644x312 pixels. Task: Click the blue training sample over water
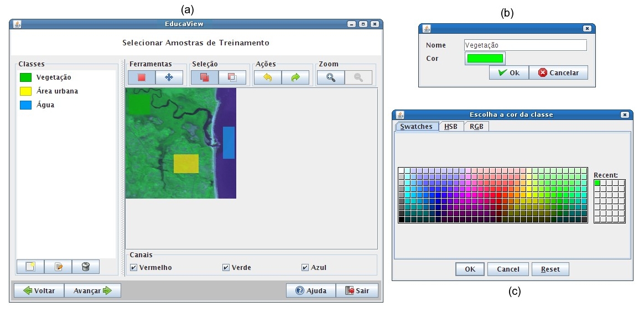pyautogui.click(x=228, y=143)
